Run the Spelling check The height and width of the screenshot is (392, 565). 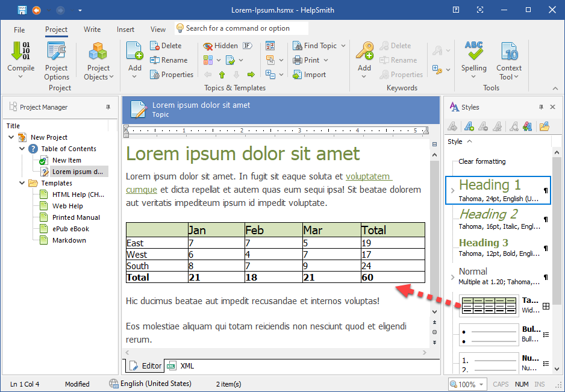473,60
